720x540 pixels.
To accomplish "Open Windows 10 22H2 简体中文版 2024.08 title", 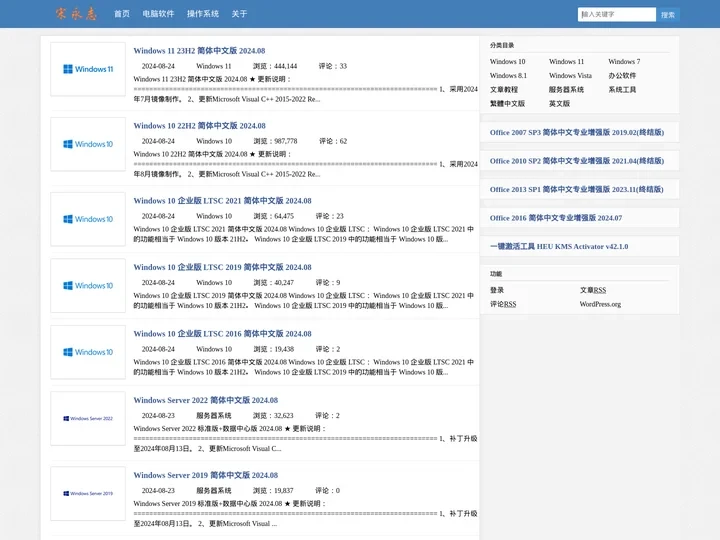I will (x=199, y=125).
